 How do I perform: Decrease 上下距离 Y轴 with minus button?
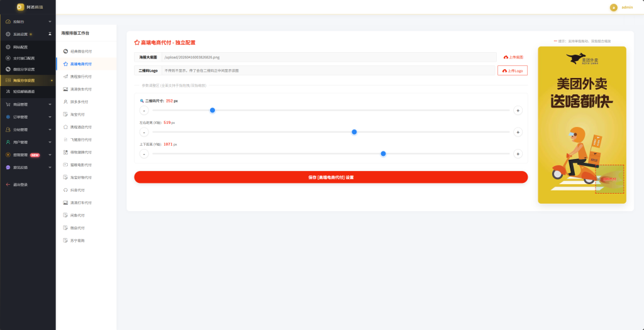pos(144,154)
